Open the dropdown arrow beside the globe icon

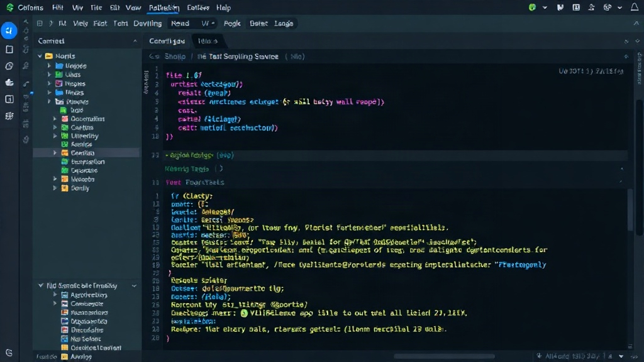tap(619, 8)
